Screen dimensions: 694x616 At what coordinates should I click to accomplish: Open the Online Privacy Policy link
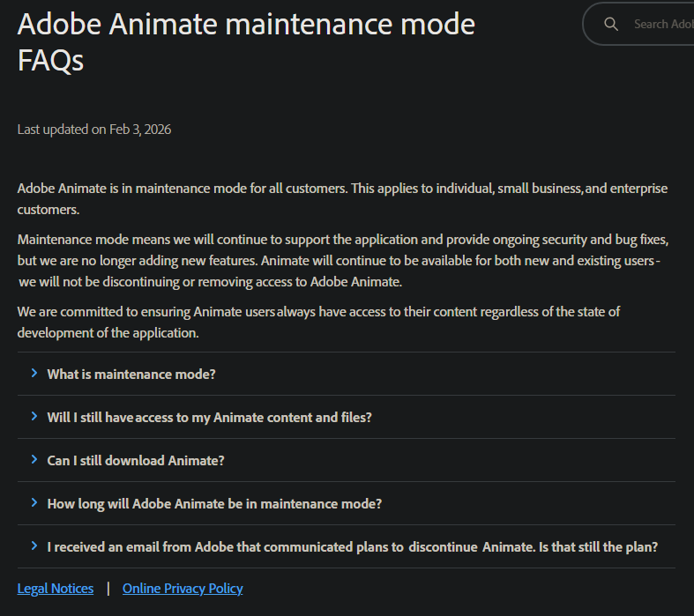(183, 589)
